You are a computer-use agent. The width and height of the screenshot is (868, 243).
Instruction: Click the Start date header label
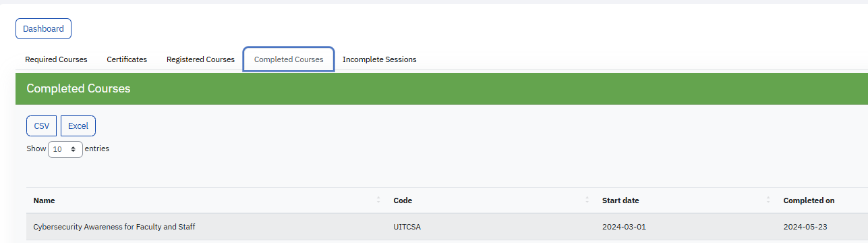[x=620, y=200]
